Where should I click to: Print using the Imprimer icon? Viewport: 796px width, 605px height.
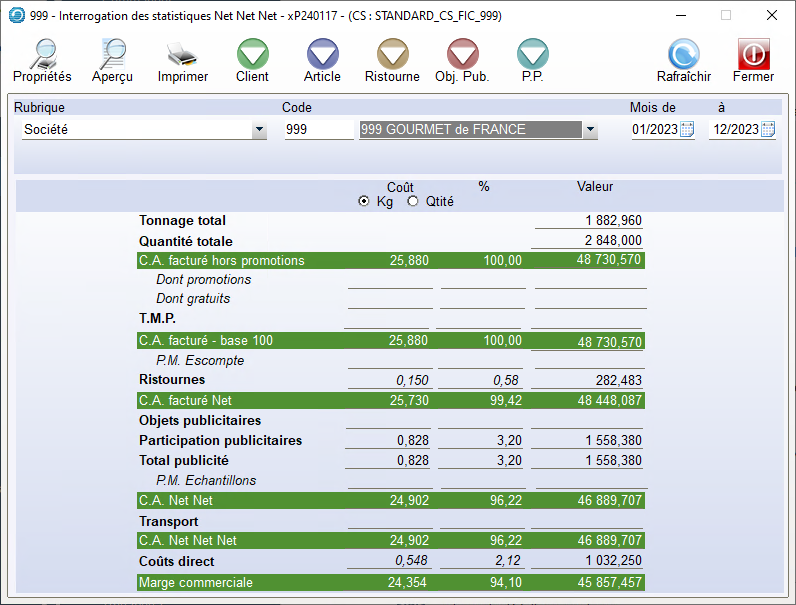pos(183,55)
